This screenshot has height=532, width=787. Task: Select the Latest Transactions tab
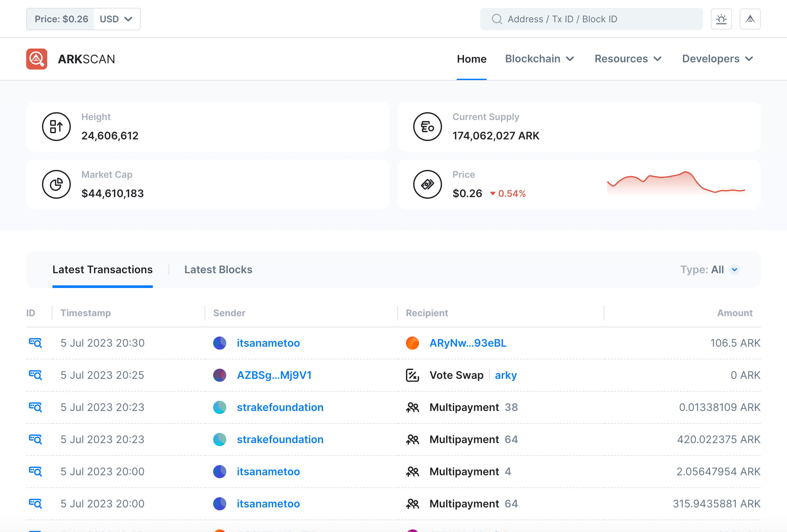(102, 270)
